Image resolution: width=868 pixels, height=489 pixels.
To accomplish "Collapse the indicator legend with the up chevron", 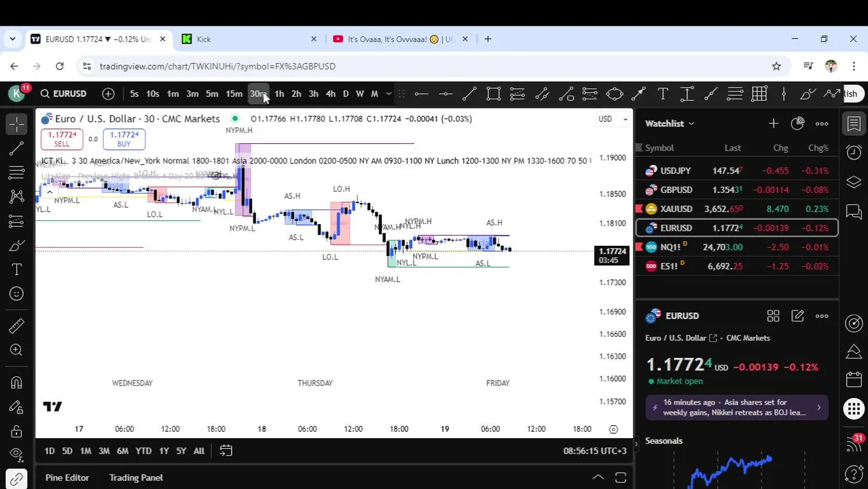I will [49, 192].
